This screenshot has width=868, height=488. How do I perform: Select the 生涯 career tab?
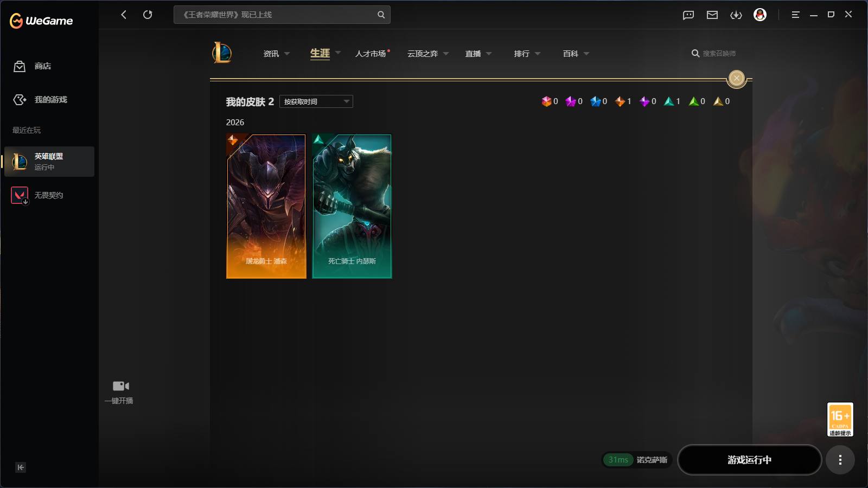pos(320,53)
